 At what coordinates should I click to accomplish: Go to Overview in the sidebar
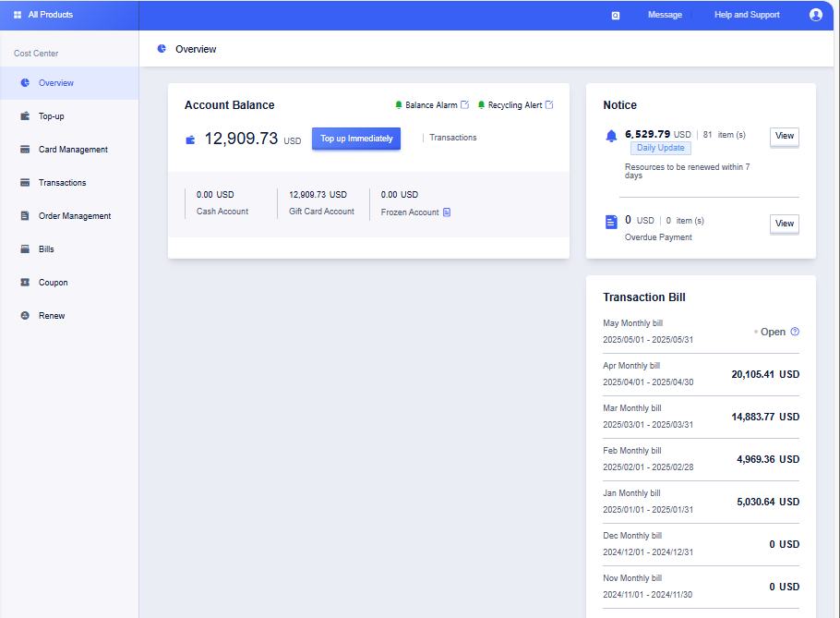(69, 83)
